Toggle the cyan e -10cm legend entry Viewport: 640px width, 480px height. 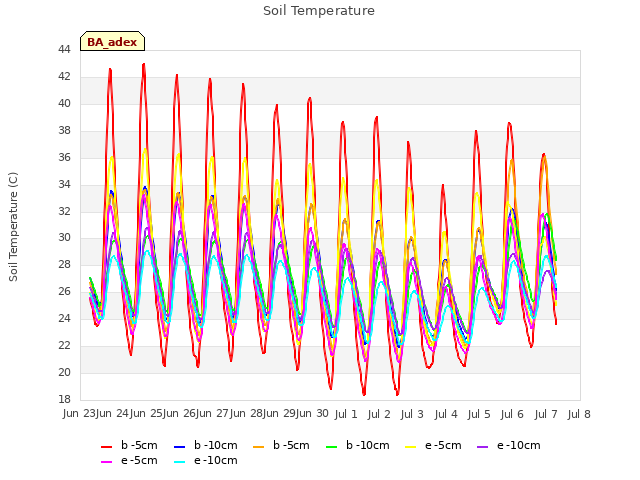point(205,460)
